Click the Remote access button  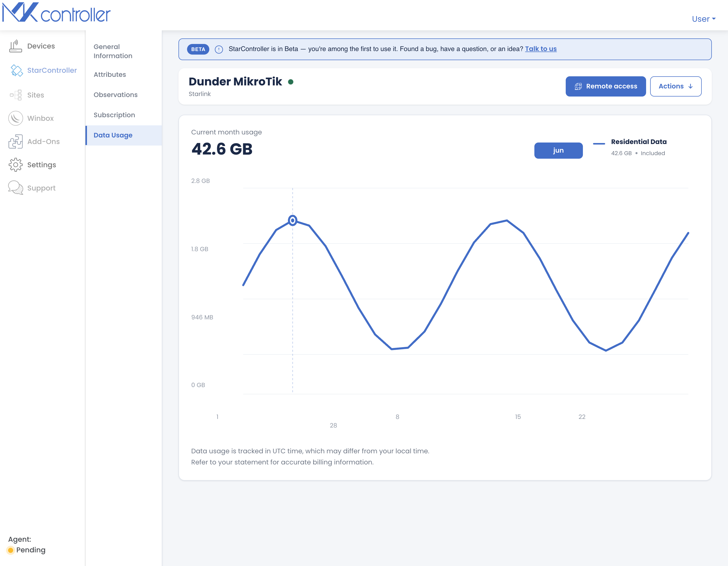coord(606,86)
